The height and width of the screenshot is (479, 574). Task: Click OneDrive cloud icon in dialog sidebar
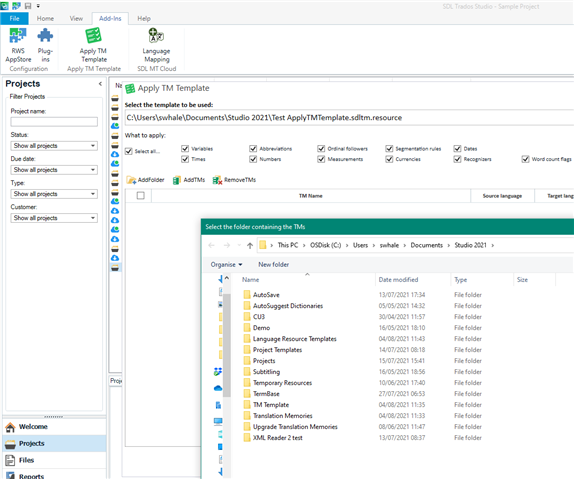[218, 388]
